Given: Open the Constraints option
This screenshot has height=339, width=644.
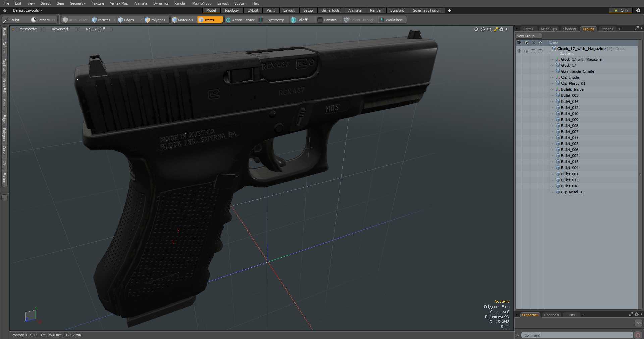Looking at the screenshot, I should tap(329, 20).
